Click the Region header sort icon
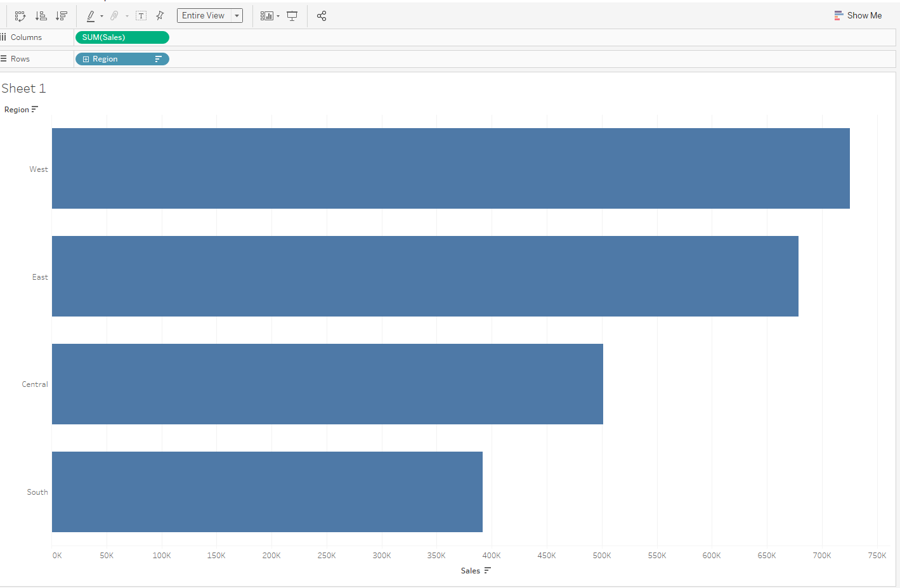 [x=35, y=109]
